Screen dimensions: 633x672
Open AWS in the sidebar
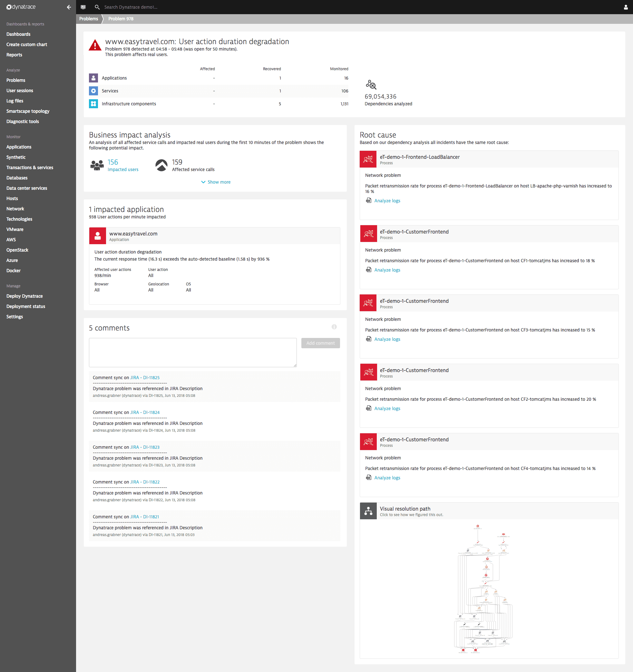(x=11, y=240)
